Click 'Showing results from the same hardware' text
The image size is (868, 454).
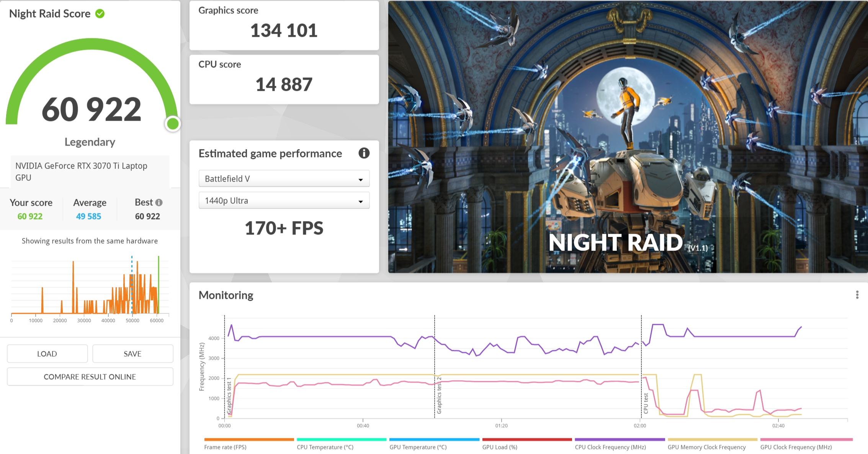[90, 241]
